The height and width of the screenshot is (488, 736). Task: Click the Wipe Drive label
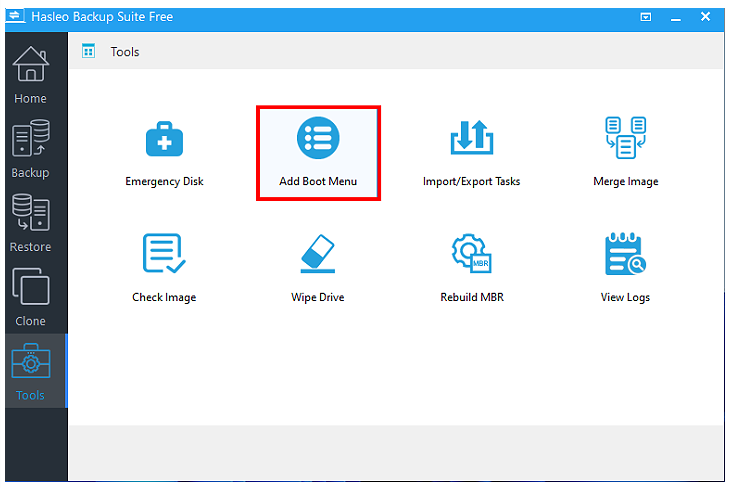(318, 297)
